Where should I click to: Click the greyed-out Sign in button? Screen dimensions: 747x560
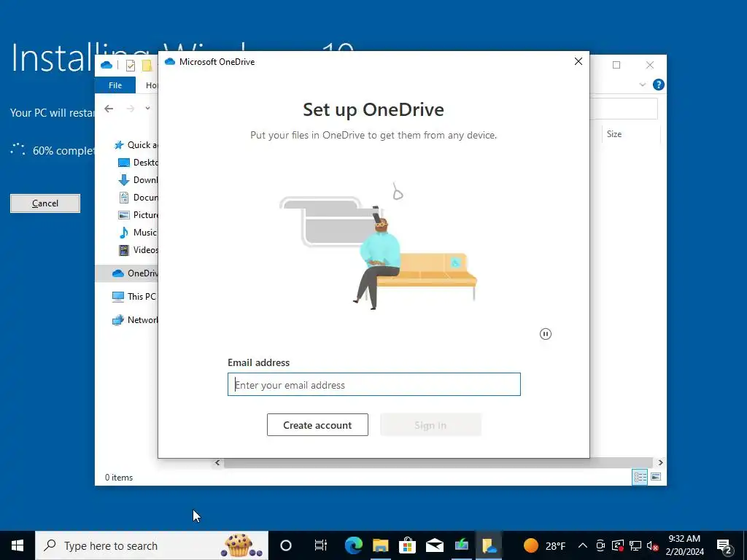pyautogui.click(x=430, y=425)
